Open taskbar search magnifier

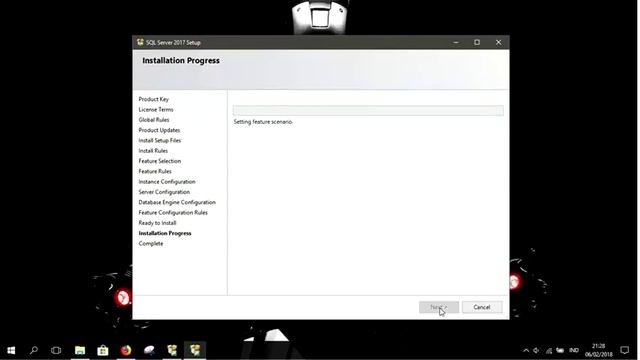(34, 350)
